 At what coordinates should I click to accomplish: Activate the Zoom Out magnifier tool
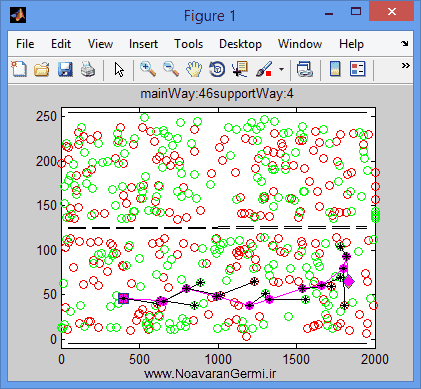(171, 69)
